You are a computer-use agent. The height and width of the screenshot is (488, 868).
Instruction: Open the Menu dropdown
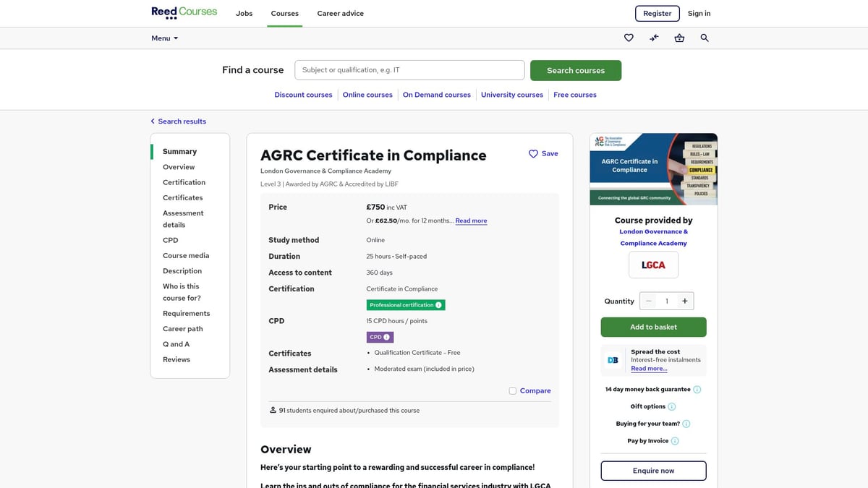164,38
